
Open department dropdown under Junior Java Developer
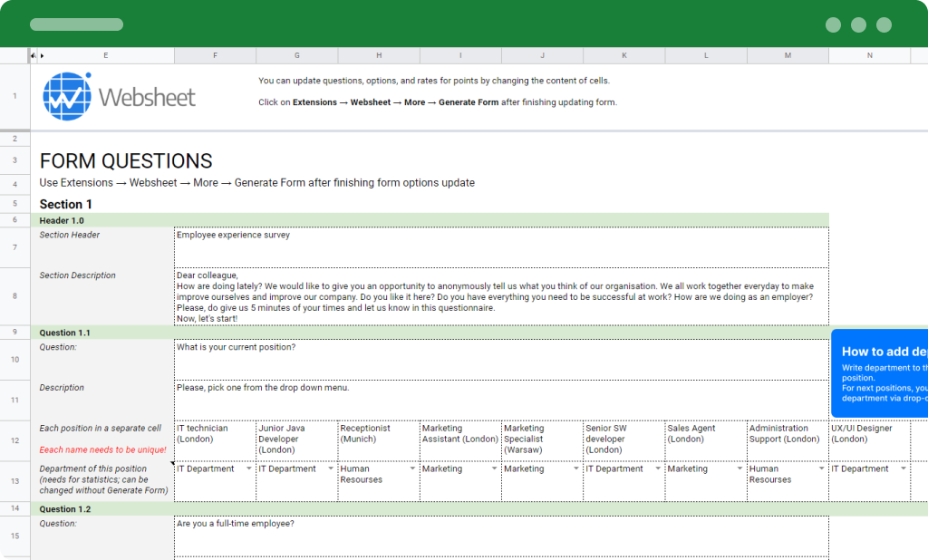point(330,468)
